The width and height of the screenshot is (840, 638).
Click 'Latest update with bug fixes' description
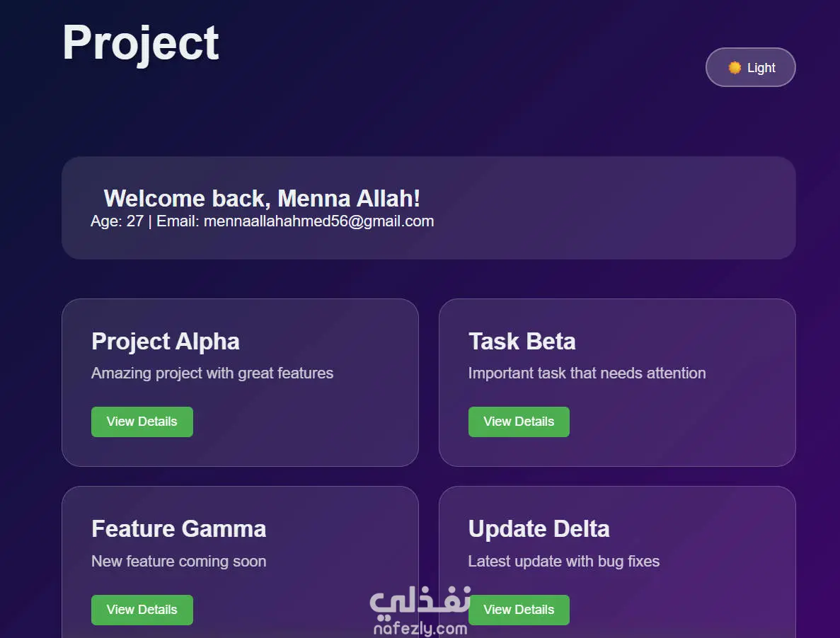(x=563, y=562)
